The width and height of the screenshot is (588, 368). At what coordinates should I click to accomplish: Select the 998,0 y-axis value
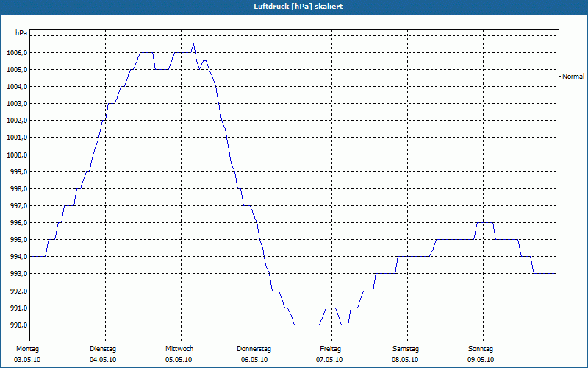(x=18, y=189)
